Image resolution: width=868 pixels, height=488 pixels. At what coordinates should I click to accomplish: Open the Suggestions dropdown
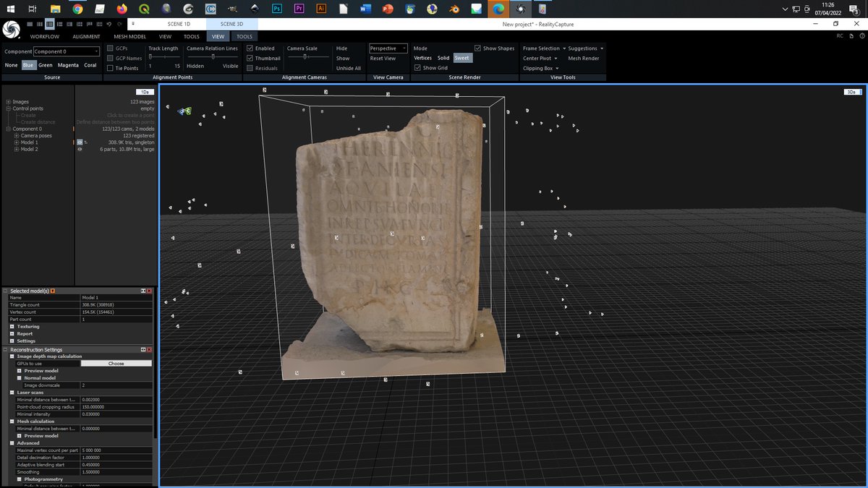[x=585, y=48]
